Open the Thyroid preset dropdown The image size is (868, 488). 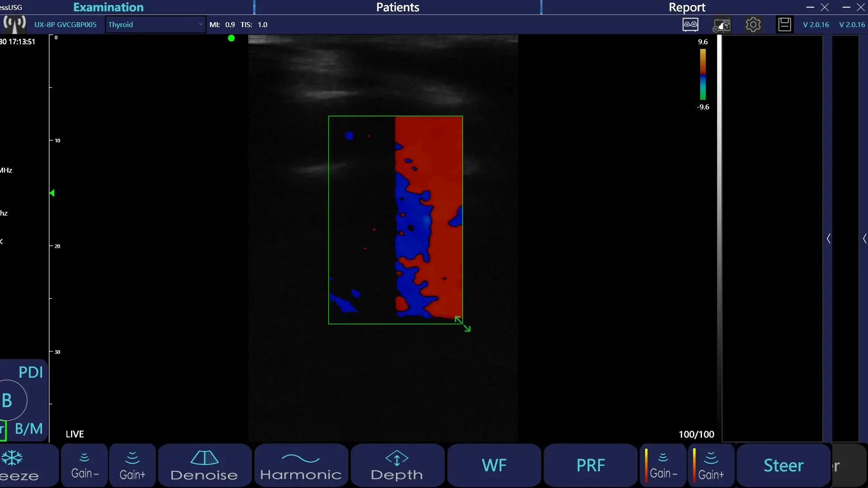pyautogui.click(x=155, y=24)
